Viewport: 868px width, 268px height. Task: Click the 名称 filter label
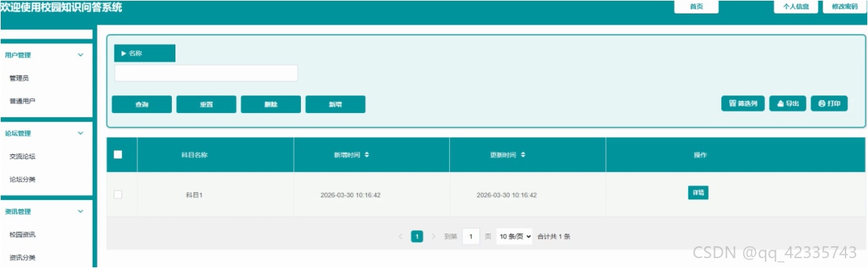[x=145, y=53]
